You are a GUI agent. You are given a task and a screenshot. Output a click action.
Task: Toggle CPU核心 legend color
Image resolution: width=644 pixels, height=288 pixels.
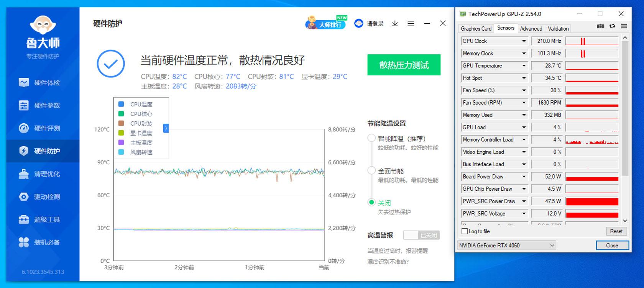pyautogui.click(x=121, y=114)
